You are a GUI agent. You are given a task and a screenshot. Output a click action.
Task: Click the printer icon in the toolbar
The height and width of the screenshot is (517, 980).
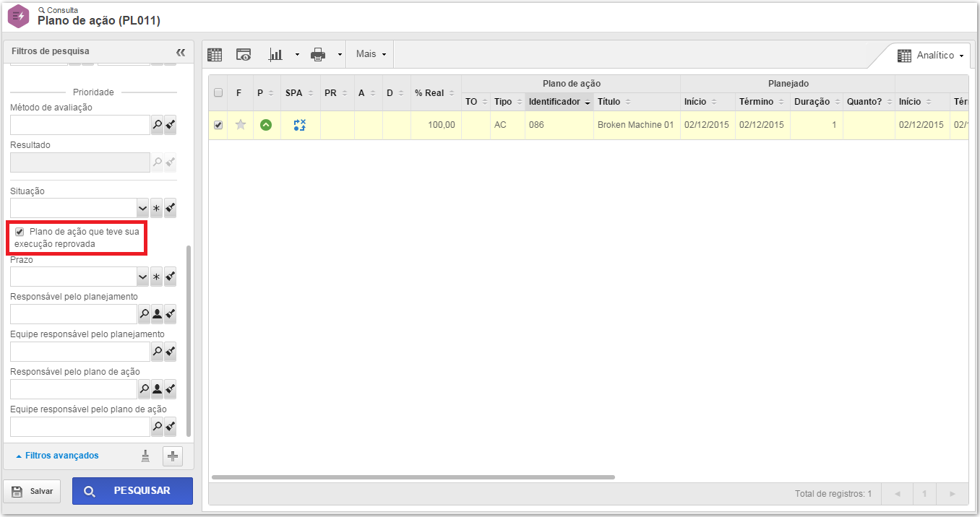click(x=318, y=54)
